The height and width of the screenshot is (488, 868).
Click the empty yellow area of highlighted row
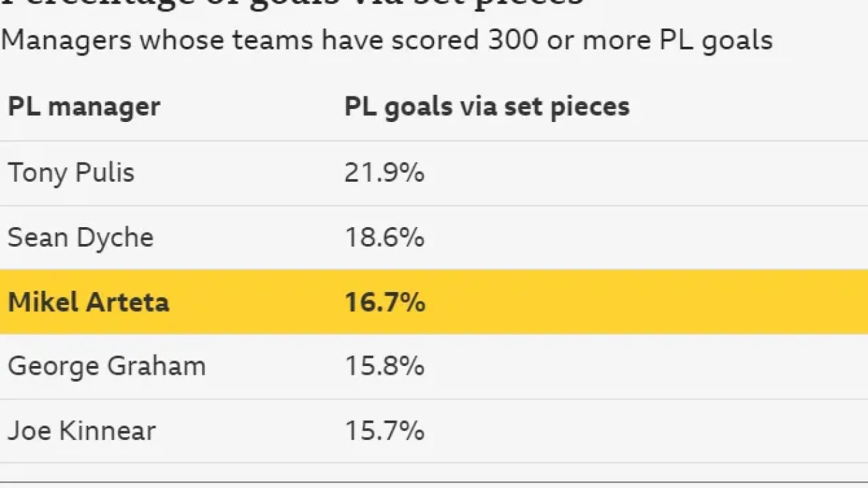(644, 302)
